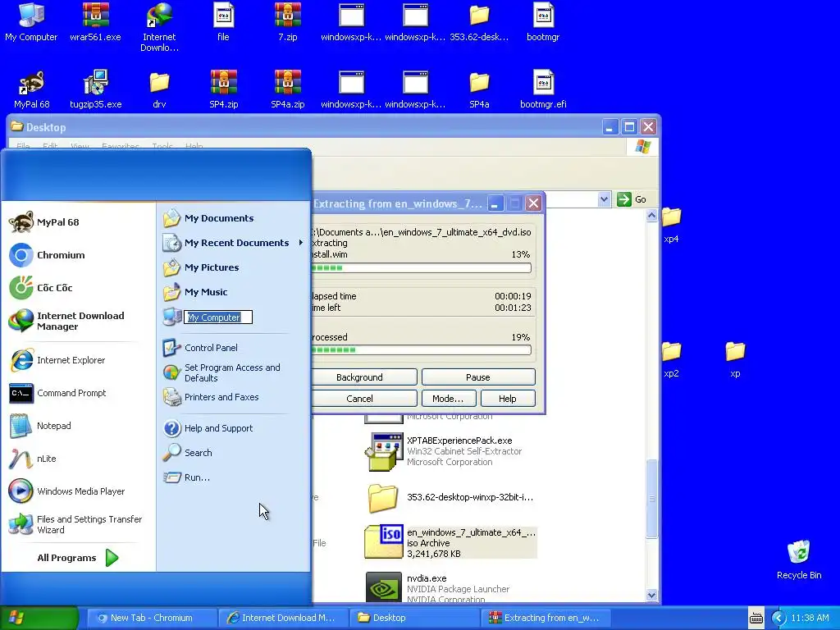The width and height of the screenshot is (840, 630).
Task: Select tugzip35.exe desktop icon
Action: click(x=95, y=89)
